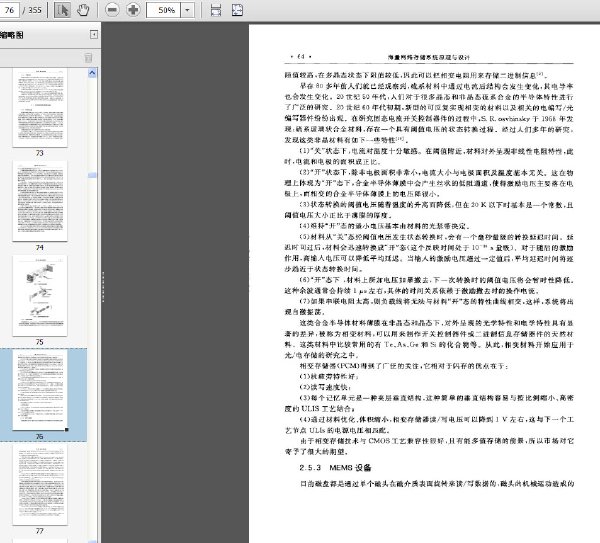Click the heading 2.5.3 MEMS 设备
600x543 pixels.
pos(335,467)
